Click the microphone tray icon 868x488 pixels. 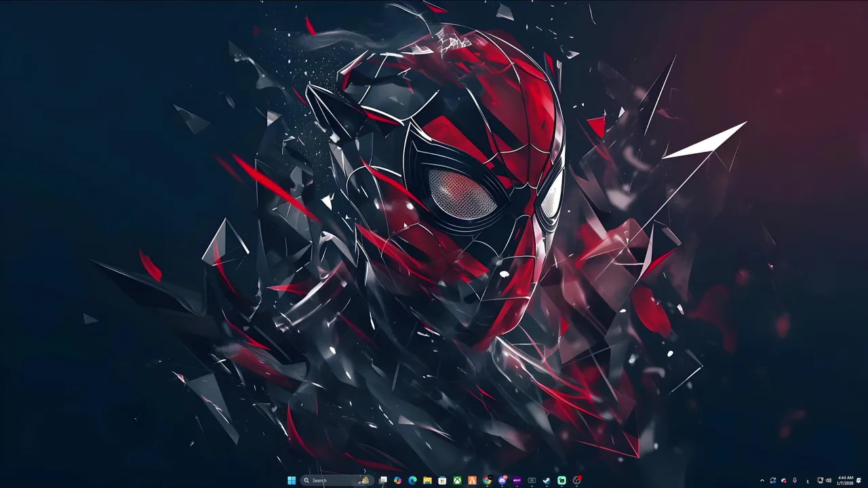(x=795, y=481)
